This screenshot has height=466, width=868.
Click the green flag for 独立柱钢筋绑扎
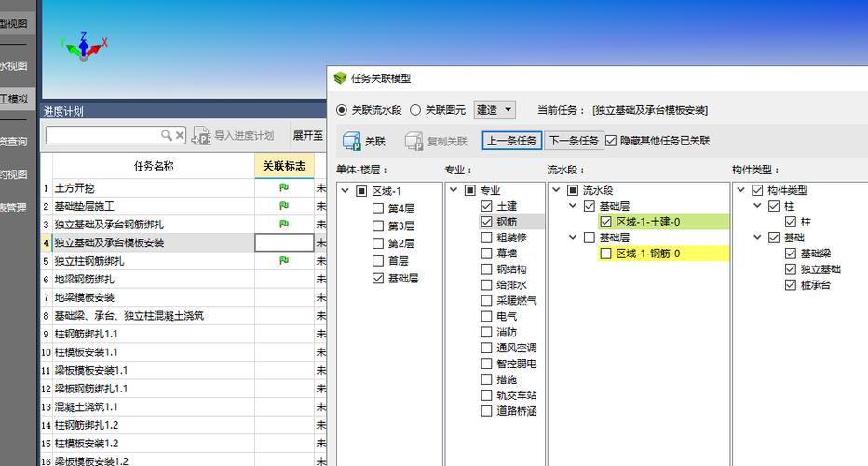(x=284, y=260)
